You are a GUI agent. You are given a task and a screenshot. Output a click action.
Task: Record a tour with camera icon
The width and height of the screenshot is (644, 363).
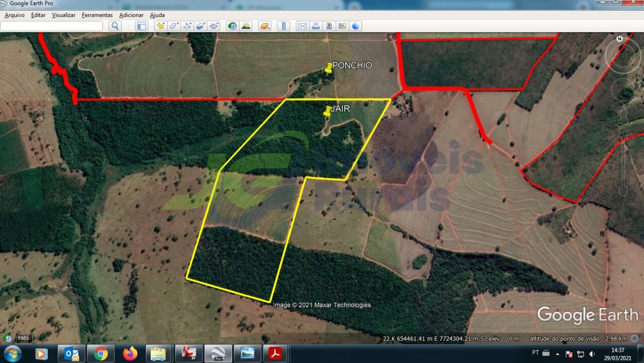click(214, 26)
